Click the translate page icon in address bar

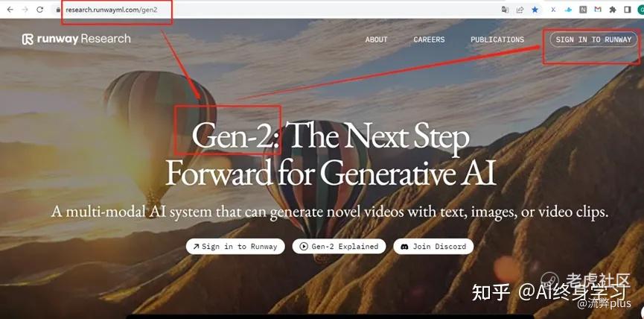click(506, 10)
